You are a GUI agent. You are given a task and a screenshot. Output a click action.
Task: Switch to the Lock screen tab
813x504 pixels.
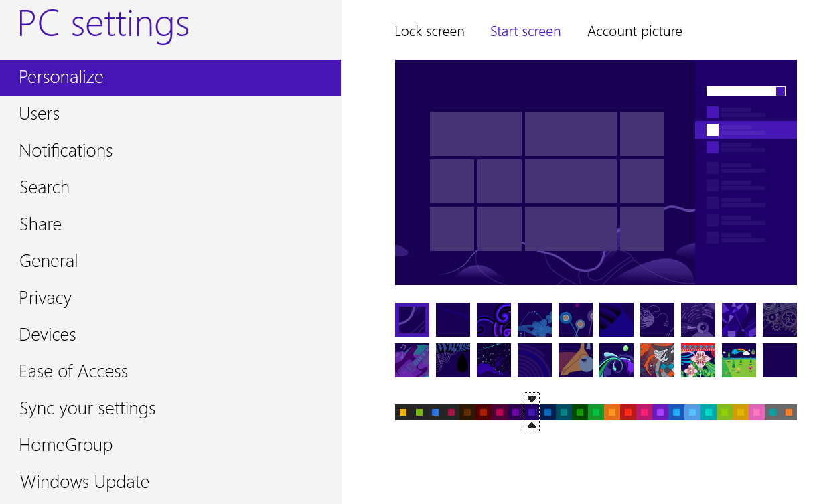click(429, 31)
